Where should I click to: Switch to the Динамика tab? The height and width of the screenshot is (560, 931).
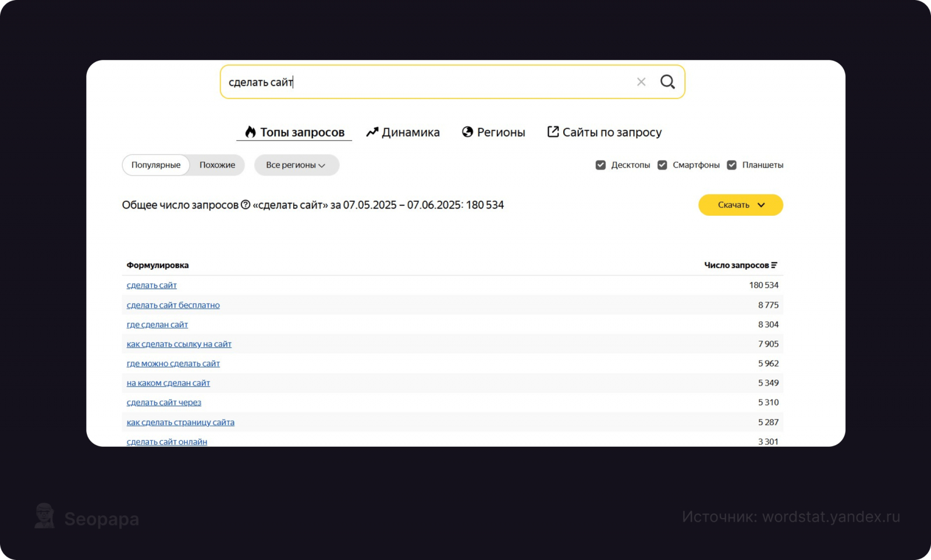click(x=403, y=132)
